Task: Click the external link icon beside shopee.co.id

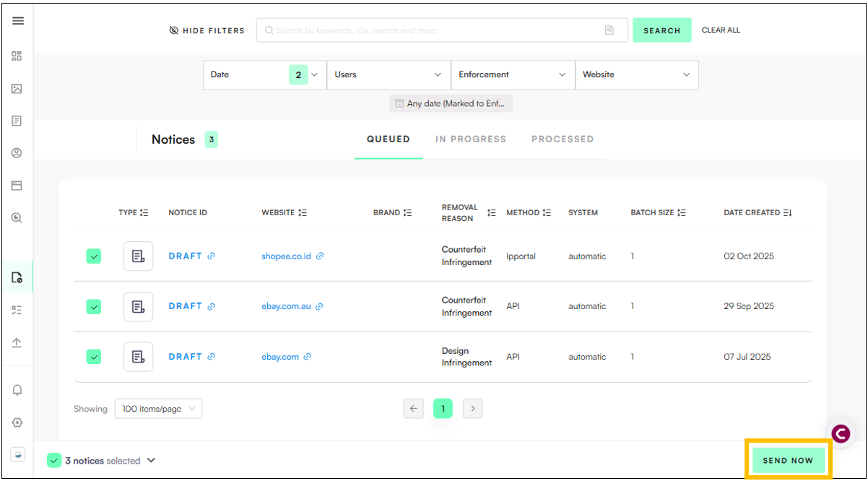Action: 320,256
